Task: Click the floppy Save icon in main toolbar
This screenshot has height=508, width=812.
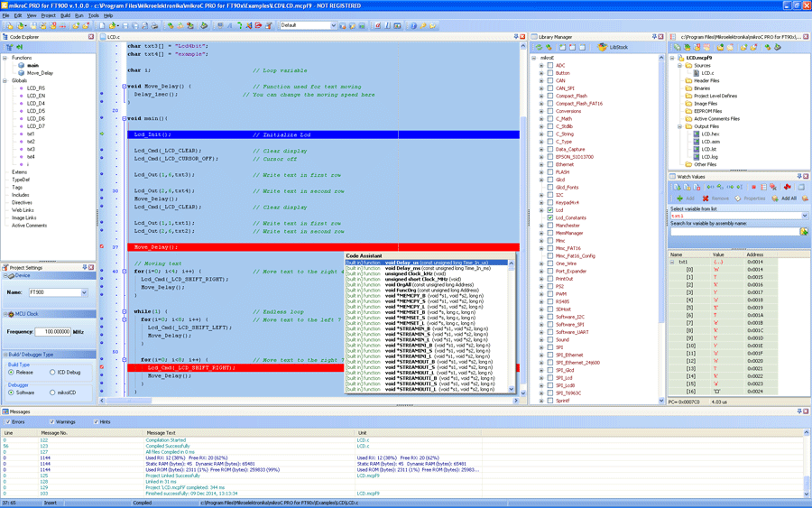Action: tap(125, 25)
